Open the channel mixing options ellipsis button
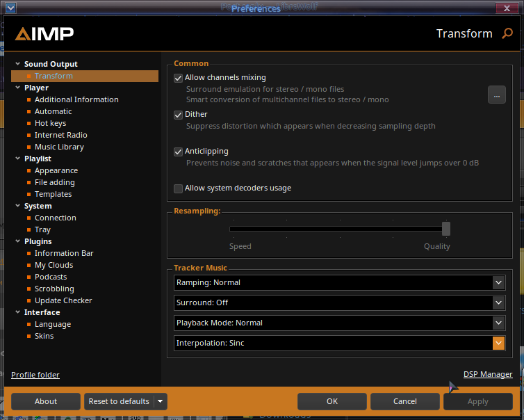The image size is (524, 420). point(496,95)
